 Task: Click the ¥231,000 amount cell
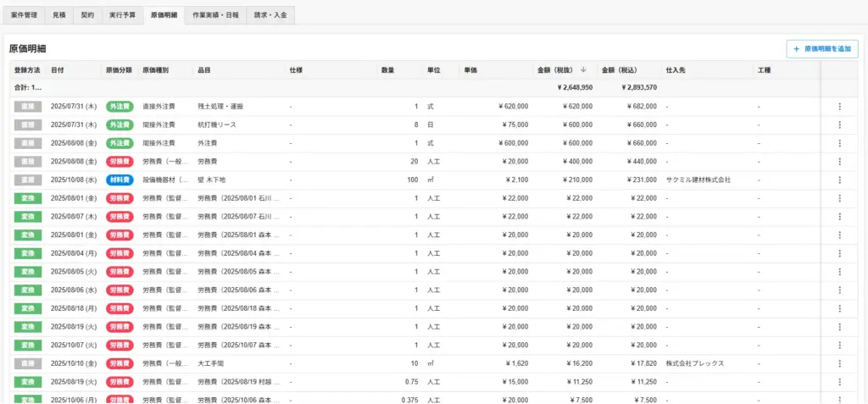[x=643, y=180]
